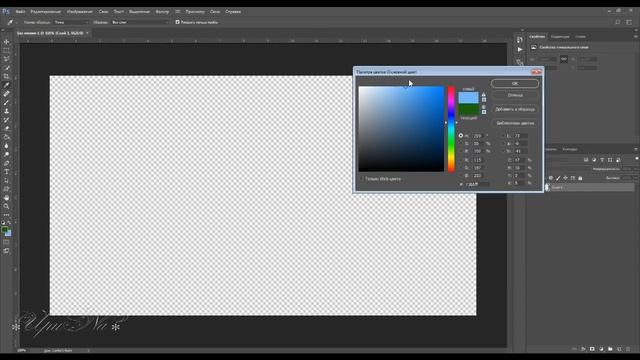Click the new color preview swatch
This screenshot has height=360, width=640.
tap(468, 98)
